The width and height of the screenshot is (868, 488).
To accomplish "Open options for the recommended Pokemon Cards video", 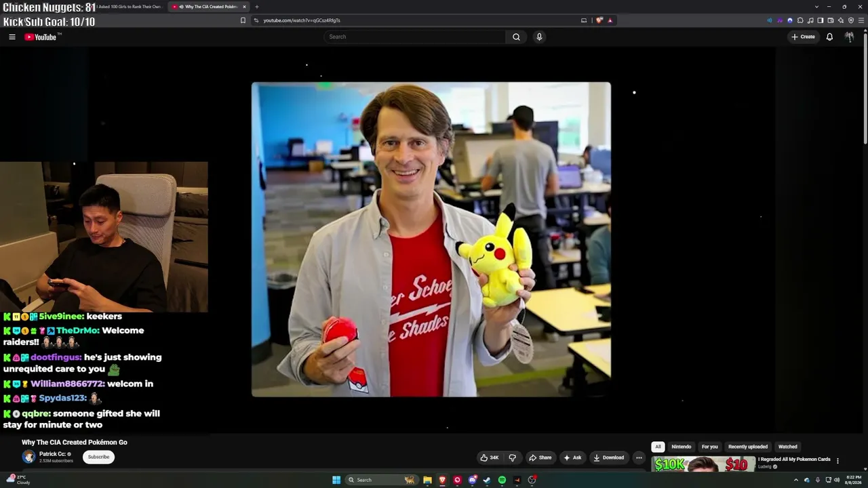I will click(x=837, y=461).
